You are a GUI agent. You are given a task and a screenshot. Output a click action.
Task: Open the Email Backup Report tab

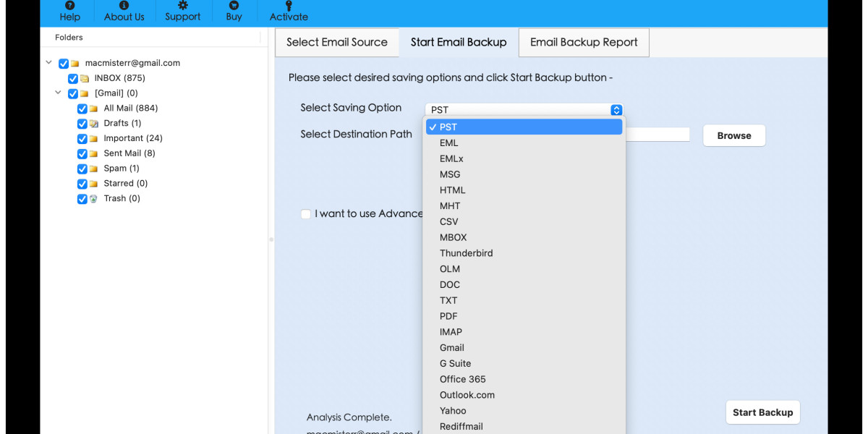(583, 42)
